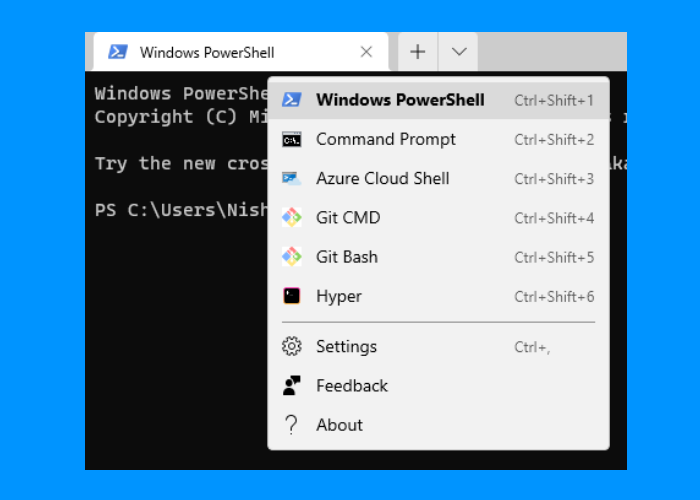This screenshot has width=700, height=500.
Task: Click the PS C:\Users prompt line
Action: click(x=181, y=210)
